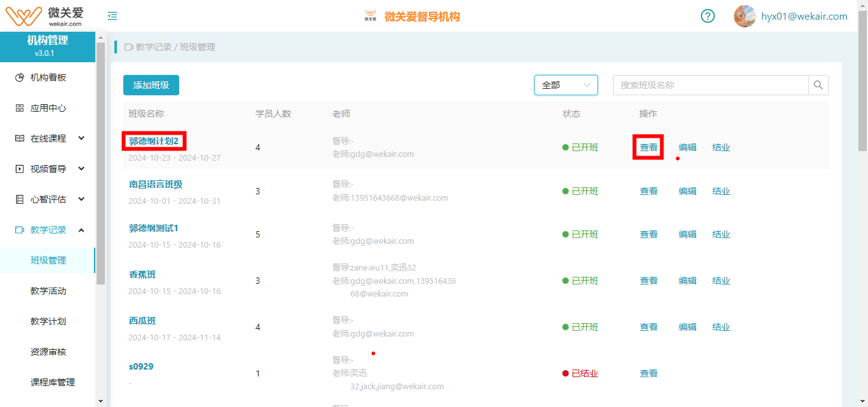Screen dimensions: 868x407
Task: Click the page scrollbar up arrow
Action: [862, 5]
